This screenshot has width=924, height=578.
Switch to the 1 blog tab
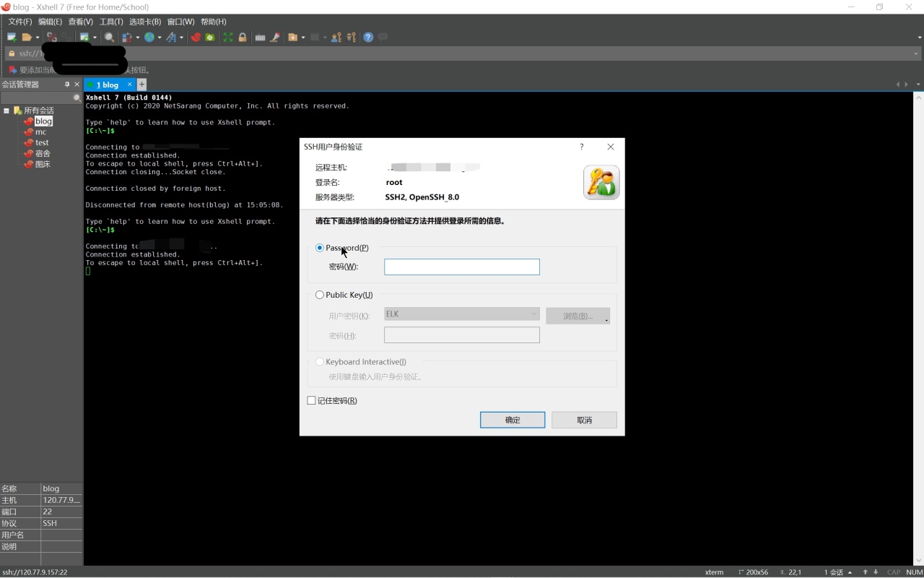tap(108, 85)
